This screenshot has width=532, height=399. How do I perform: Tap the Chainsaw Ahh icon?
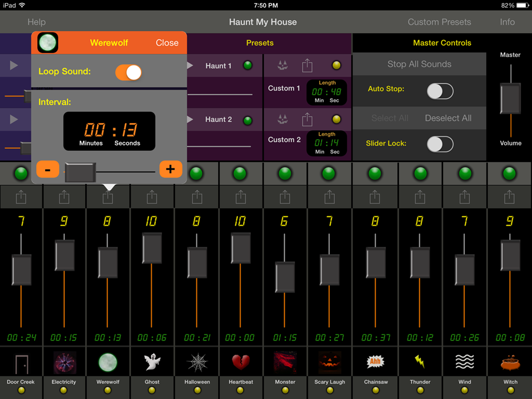click(375, 362)
